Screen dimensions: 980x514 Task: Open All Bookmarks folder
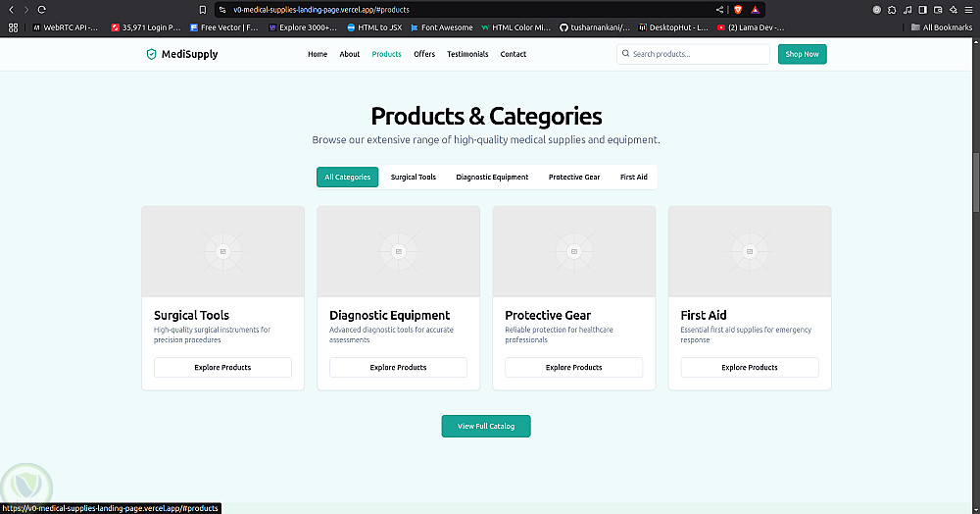point(941,27)
